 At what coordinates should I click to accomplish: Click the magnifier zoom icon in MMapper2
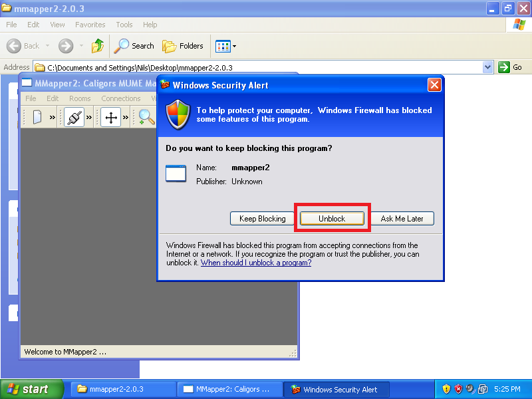point(146,118)
